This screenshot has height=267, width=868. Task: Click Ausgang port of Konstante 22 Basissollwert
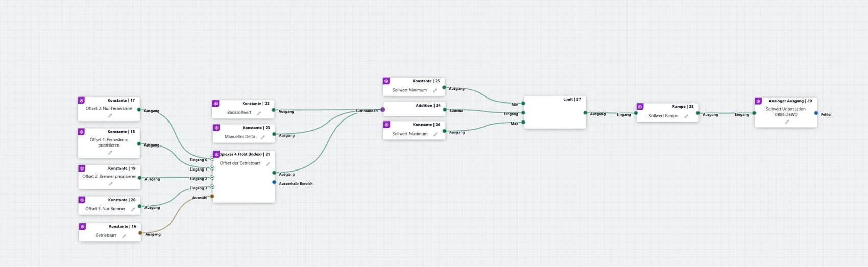point(274,110)
